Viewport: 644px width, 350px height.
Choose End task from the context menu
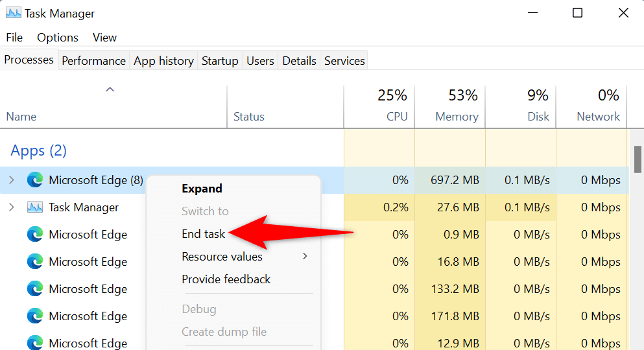(204, 234)
